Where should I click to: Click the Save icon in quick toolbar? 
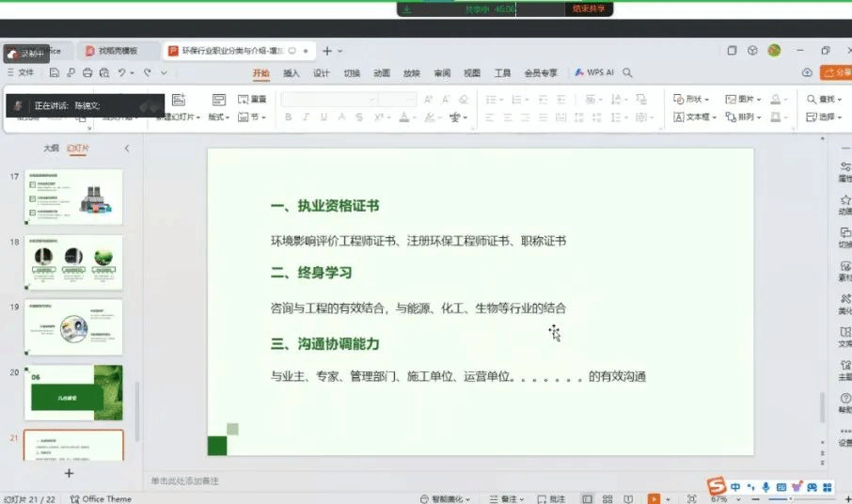tap(55, 73)
